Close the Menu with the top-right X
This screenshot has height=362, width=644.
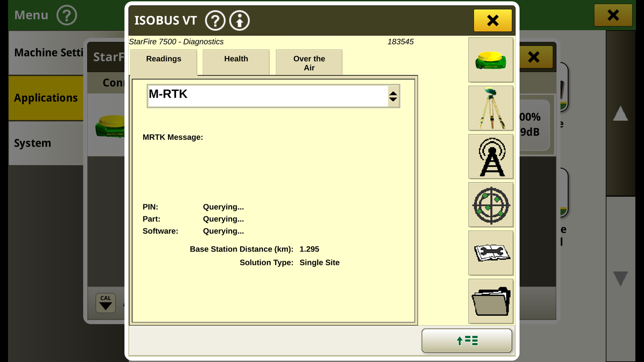613,15
